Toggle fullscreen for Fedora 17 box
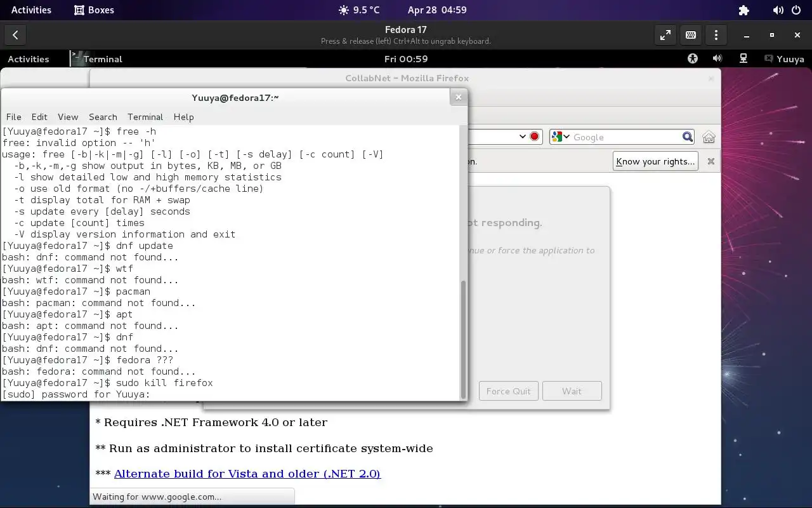Viewport: 812px width, 508px height. click(665, 35)
